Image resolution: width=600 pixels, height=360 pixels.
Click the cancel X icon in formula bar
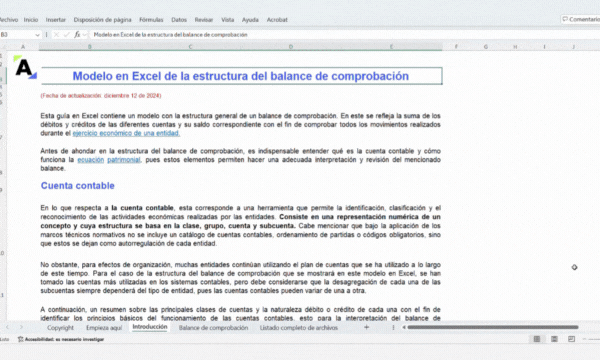[56, 34]
